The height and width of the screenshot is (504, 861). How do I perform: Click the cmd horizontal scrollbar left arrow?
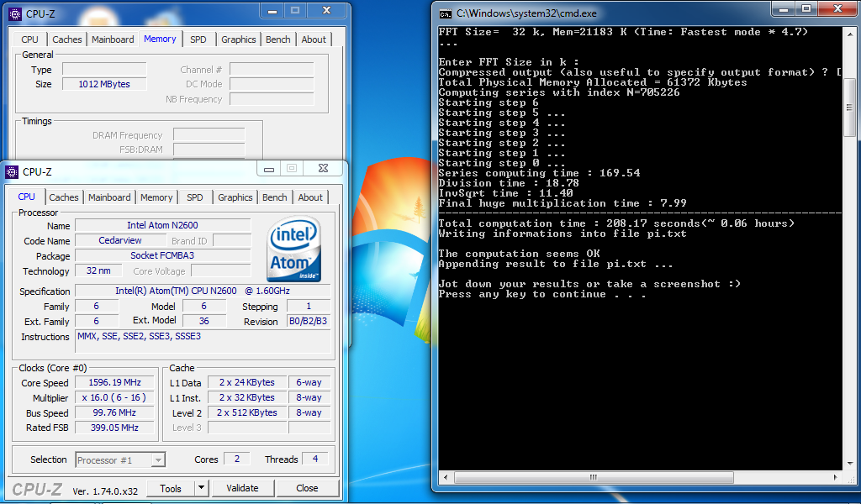[x=446, y=478]
